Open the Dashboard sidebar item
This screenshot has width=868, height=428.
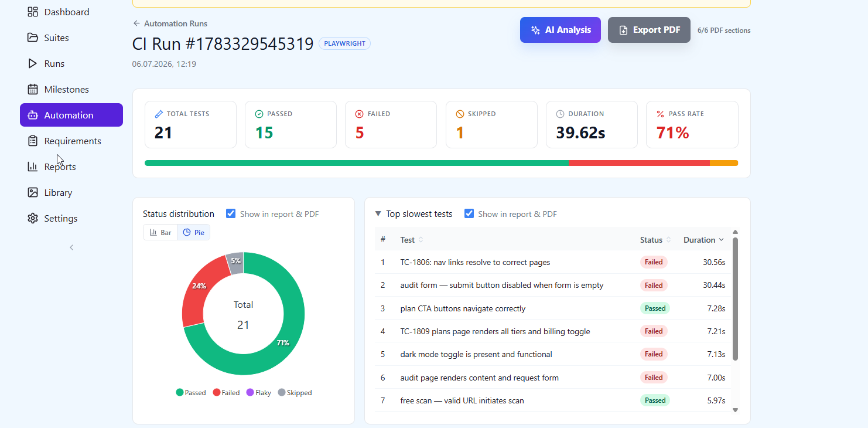pyautogui.click(x=71, y=12)
